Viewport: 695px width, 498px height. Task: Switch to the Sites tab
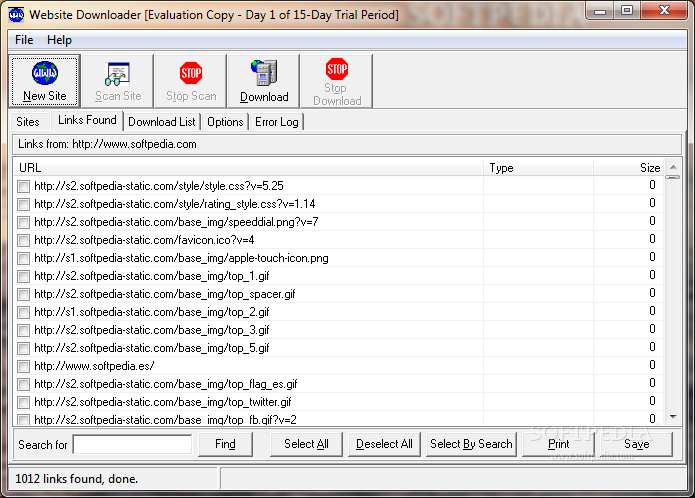pos(28,122)
